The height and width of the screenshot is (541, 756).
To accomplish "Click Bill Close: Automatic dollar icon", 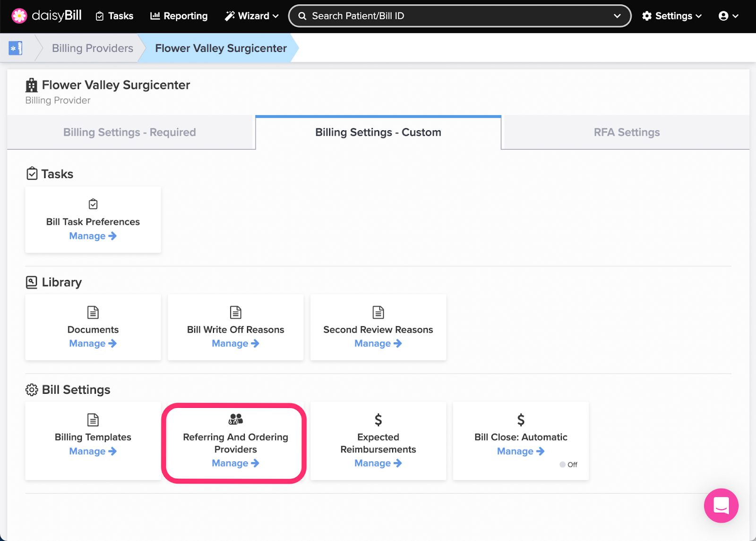I will click(x=521, y=420).
